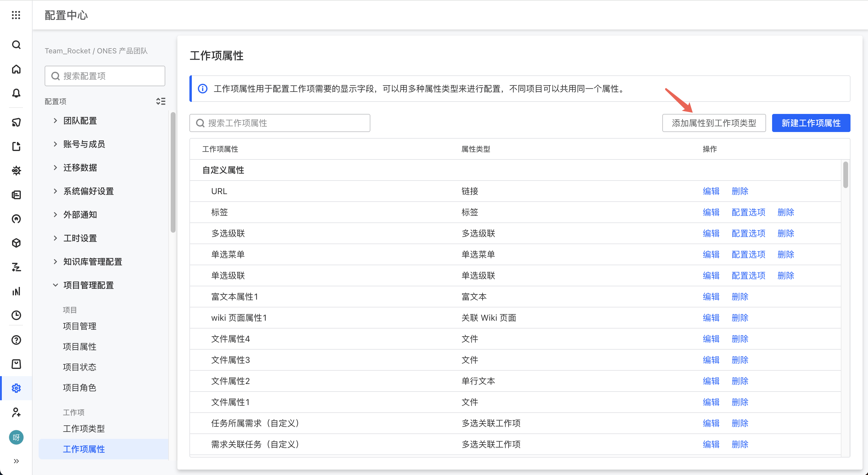Toggle collapse-all icon beside 配置项
Screen dimensions: 868x475
161,101
